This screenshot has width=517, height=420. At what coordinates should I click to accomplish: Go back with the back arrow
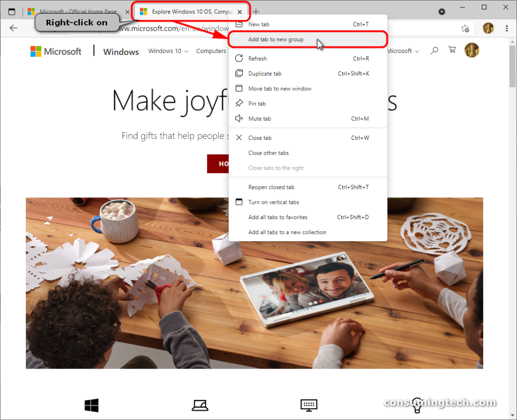pyautogui.click(x=14, y=28)
